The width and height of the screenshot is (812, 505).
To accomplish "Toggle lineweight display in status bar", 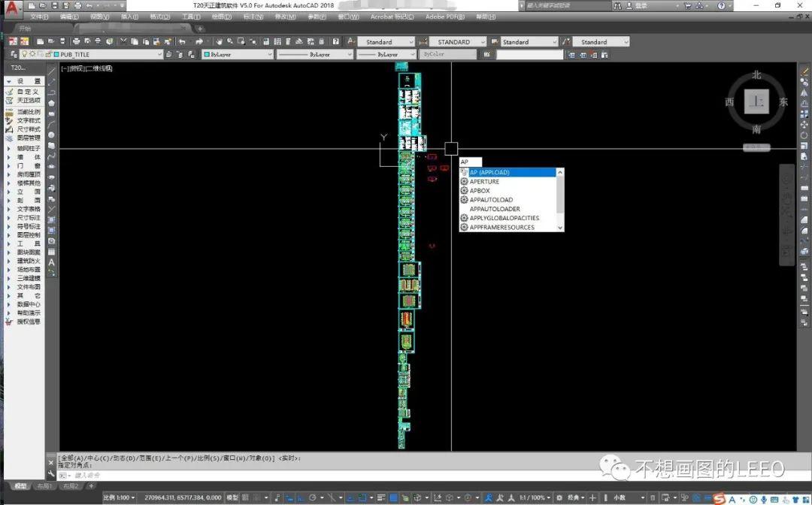I will click(x=381, y=497).
